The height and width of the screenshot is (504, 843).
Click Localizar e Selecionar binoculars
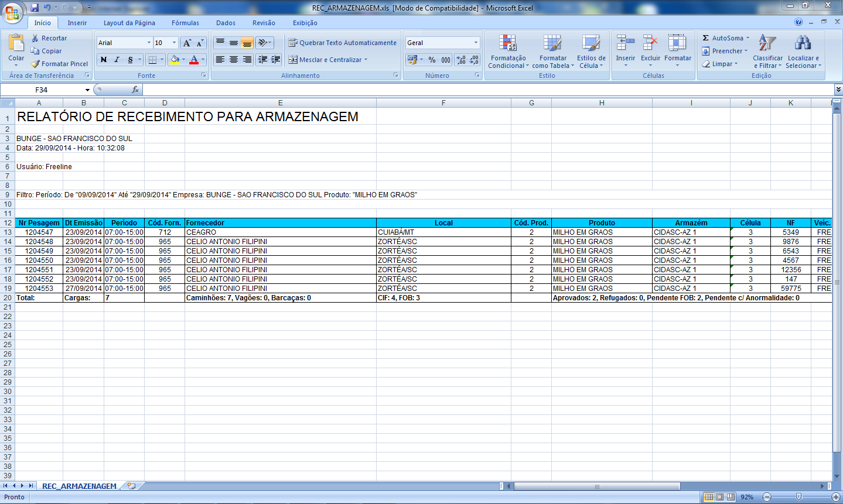click(803, 43)
